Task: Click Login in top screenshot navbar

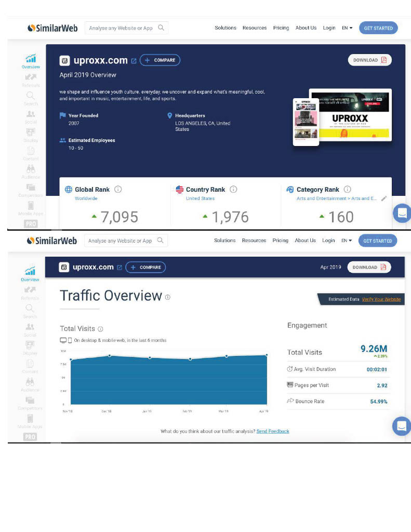Action: (329, 28)
